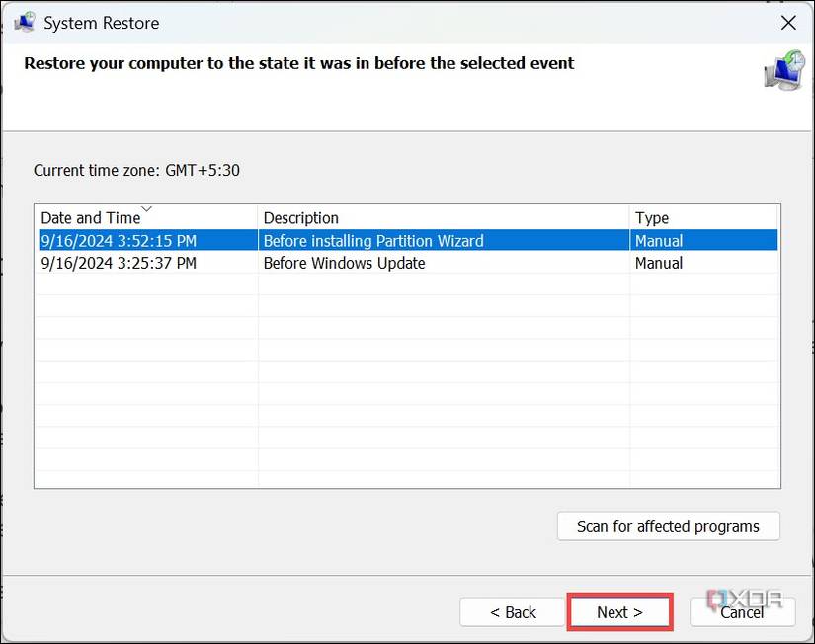Click 'Before Windows Update' description
815x644 pixels.
[344, 263]
